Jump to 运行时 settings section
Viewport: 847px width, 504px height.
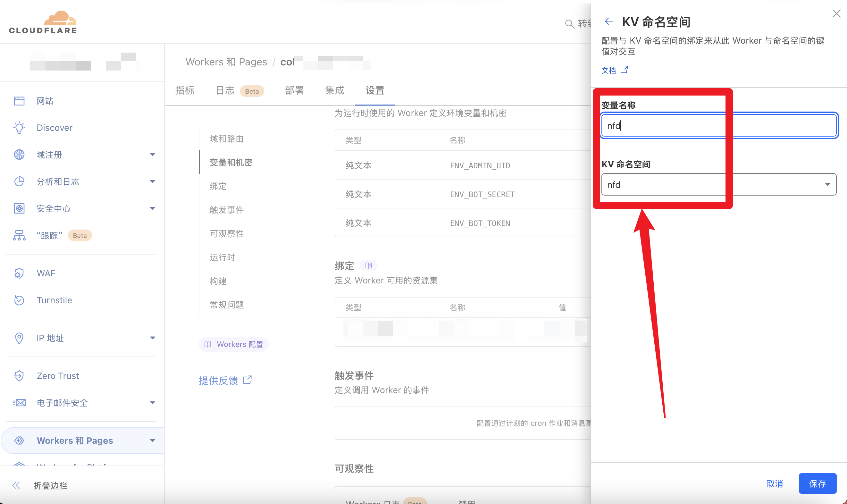222,257
